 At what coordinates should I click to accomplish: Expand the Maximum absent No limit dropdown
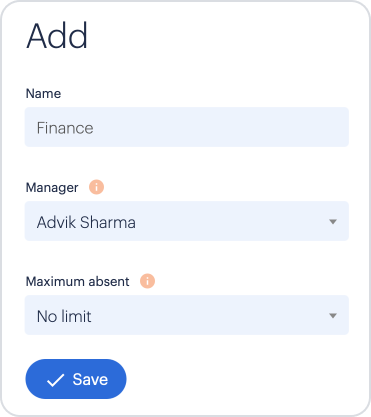click(187, 315)
